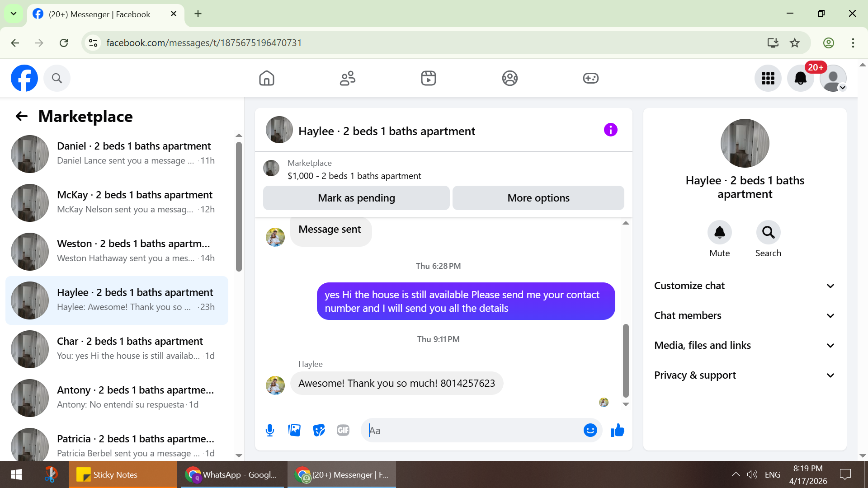Expand Privacy & support section

745,375
